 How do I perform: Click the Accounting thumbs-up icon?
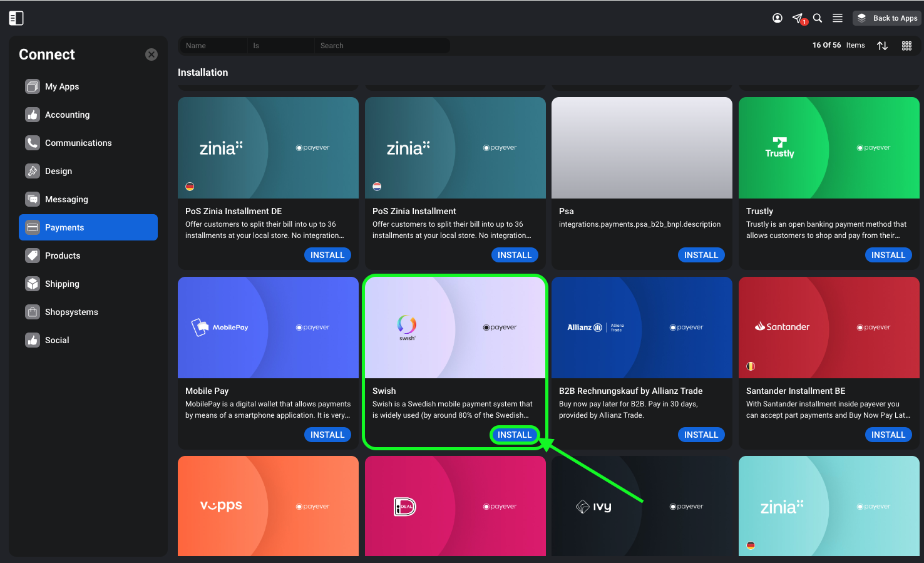pos(33,115)
